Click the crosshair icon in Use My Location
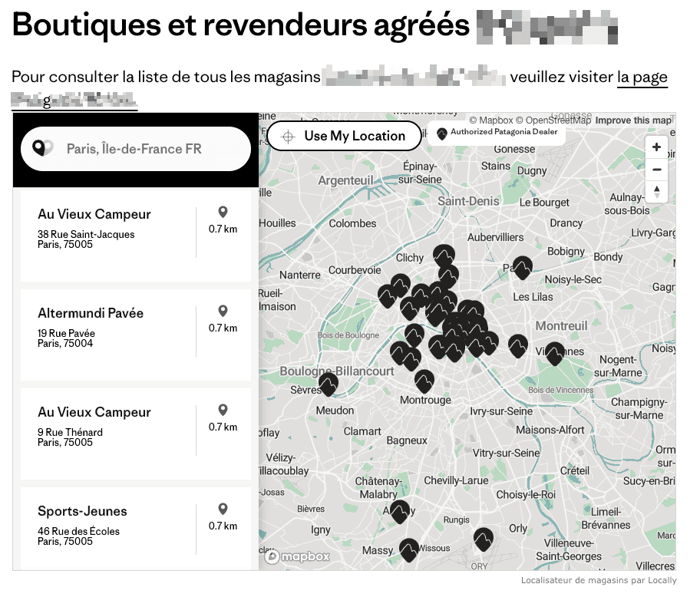Image resolution: width=700 pixels, height=597 pixels. [x=288, y=136]
